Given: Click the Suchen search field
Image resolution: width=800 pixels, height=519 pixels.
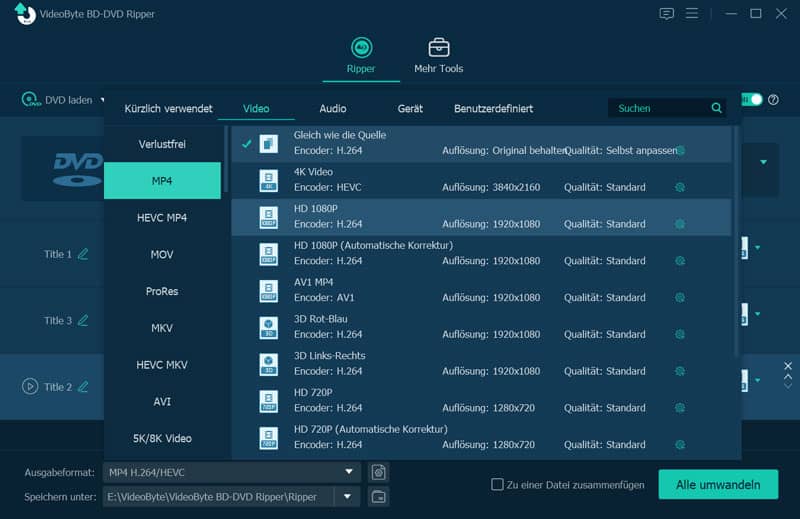Looking at the screenshot, I should tap(660, 108).
